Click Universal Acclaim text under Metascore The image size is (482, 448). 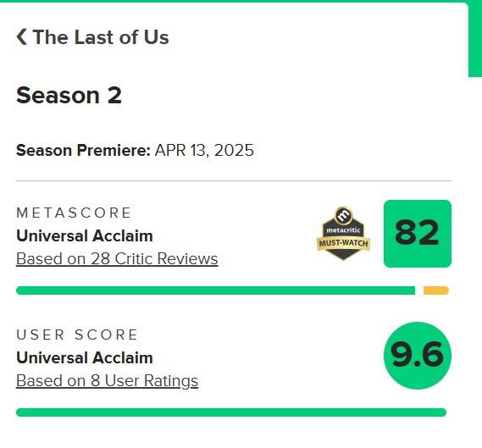click(85, 236)
